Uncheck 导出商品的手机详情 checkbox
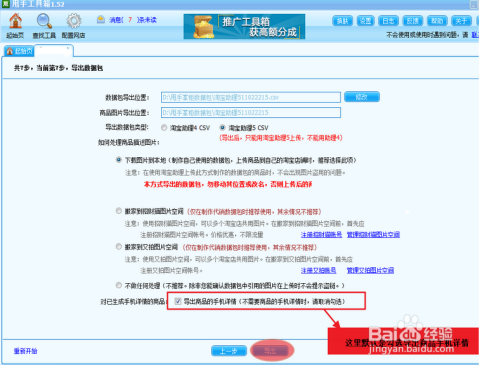The height and width of the screenshot is (366, 480). (x=178, y=301)
